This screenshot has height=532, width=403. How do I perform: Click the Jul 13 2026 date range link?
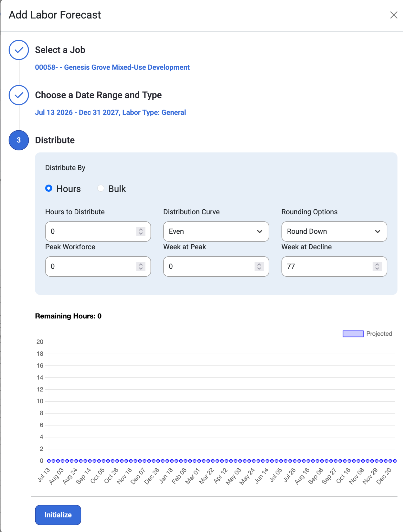[x=110, y=112]
